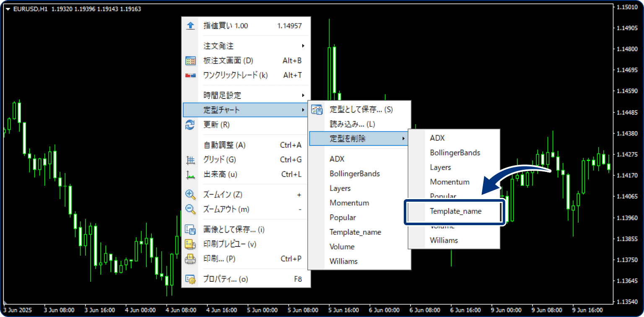Apply Momentum template in 定型チャート submenu
The image size is (644, 317).
point(359,203)
